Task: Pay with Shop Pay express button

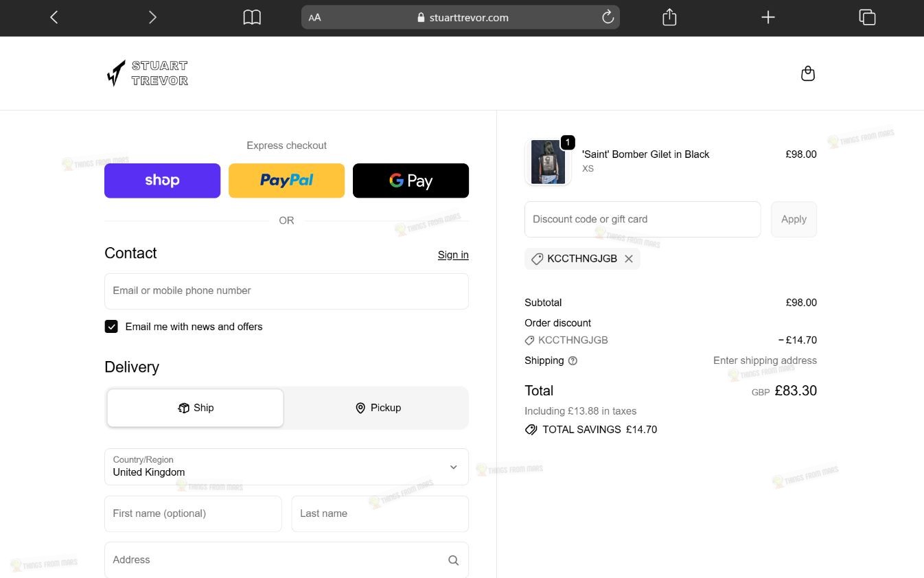Action: pos(162,181)
